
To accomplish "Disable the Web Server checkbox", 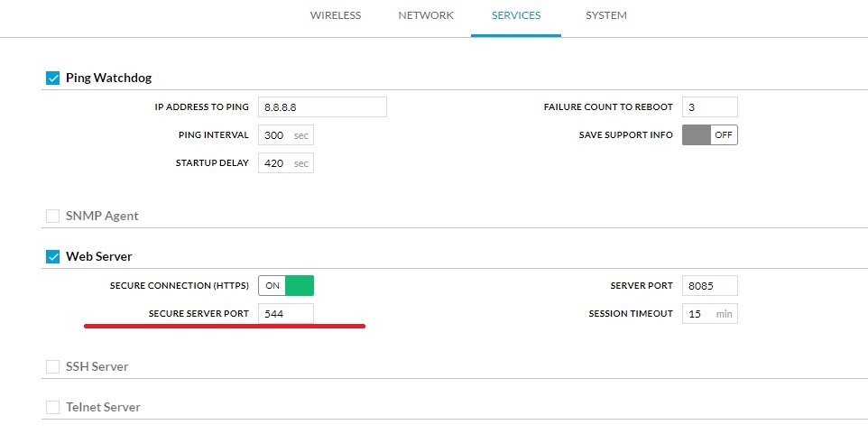I will [52, 257].
